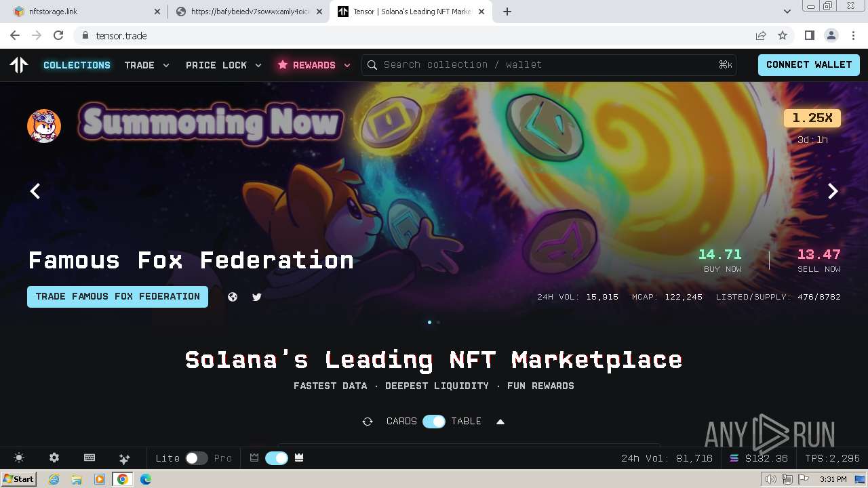The width and height of the screenshot is (868, 488).
Task: Toggle the crown switch in bottom bar
Action: click(277, 458)
